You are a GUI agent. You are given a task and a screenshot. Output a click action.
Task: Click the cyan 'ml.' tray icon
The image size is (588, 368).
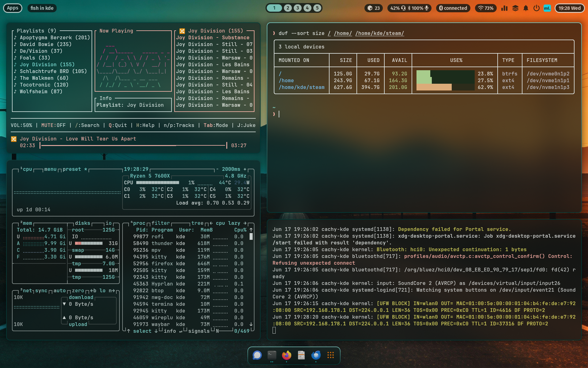[x=547, y=8]
